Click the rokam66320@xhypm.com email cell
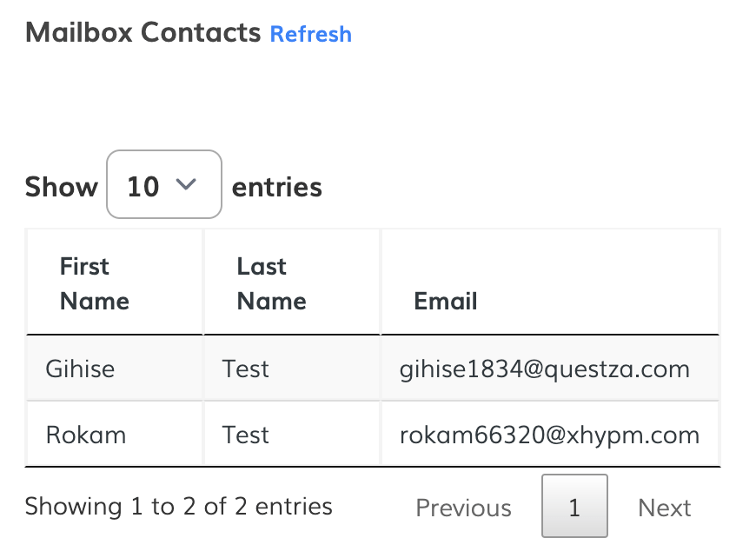This screenshot has height=558, width=756. coord(549,435)
